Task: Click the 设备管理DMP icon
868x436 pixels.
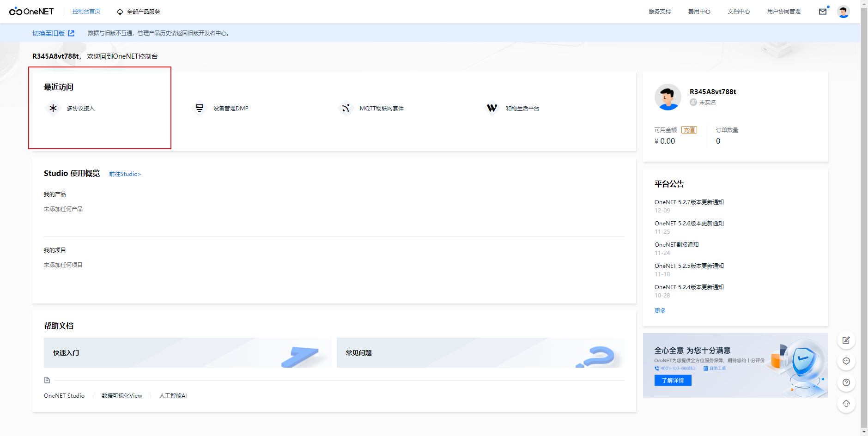Action: [x=200, y=108]
